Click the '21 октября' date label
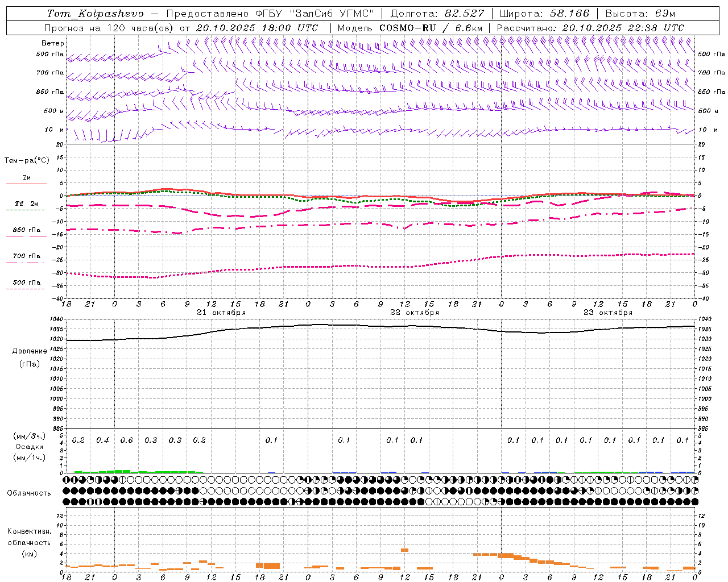The width and height of the screenshot is (728, 582). click(x=221, y=313)
